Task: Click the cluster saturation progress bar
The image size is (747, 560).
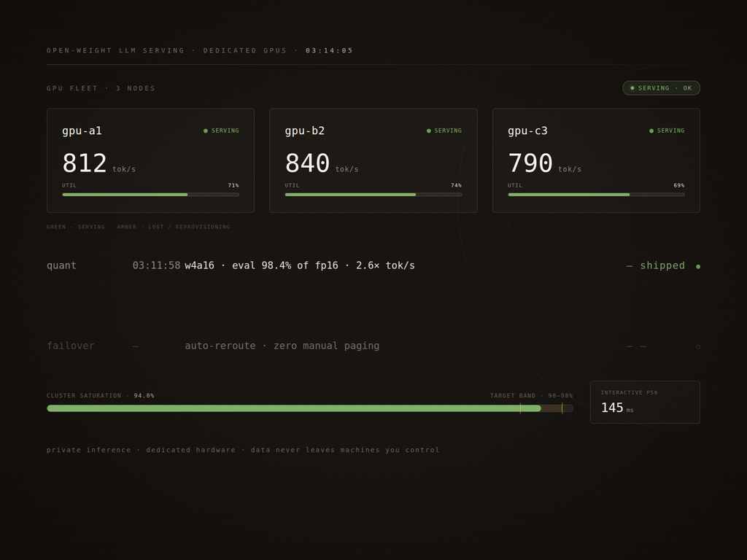Action: [309, 408]
